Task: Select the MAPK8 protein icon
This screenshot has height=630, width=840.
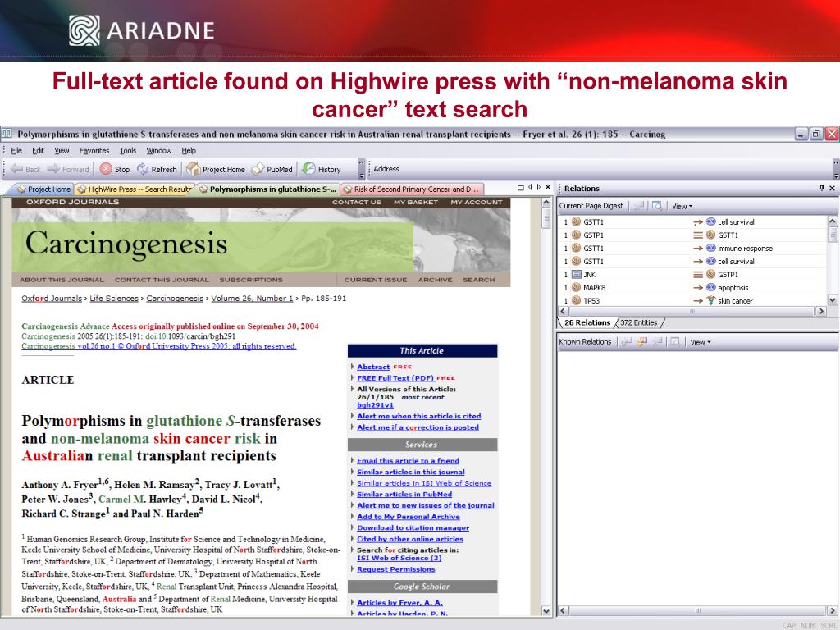Action: tap(577, 288)
